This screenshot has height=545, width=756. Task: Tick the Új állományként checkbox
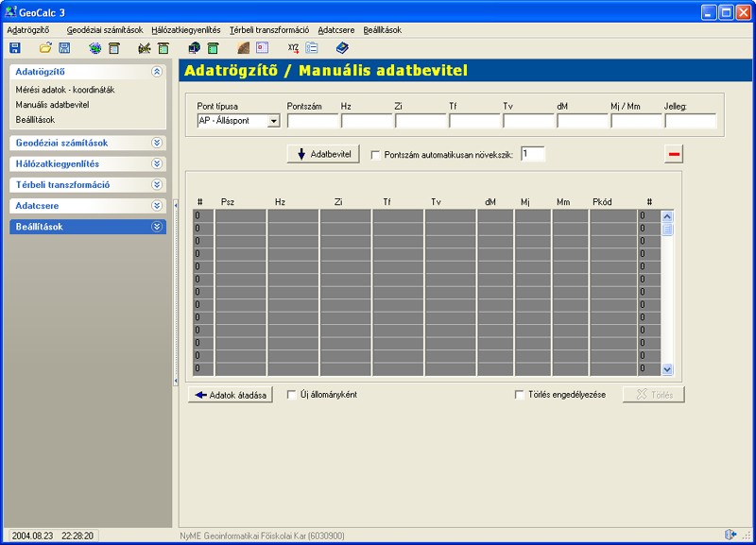pos(291,395)
